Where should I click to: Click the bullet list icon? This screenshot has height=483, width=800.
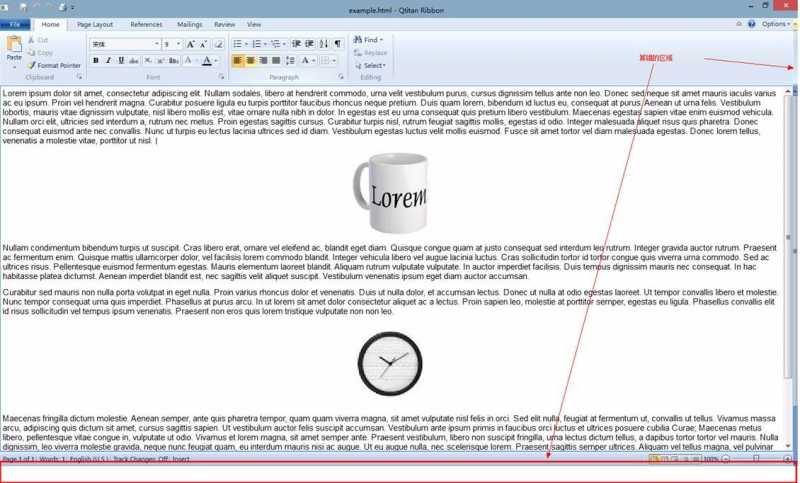(x=237, y=44)
